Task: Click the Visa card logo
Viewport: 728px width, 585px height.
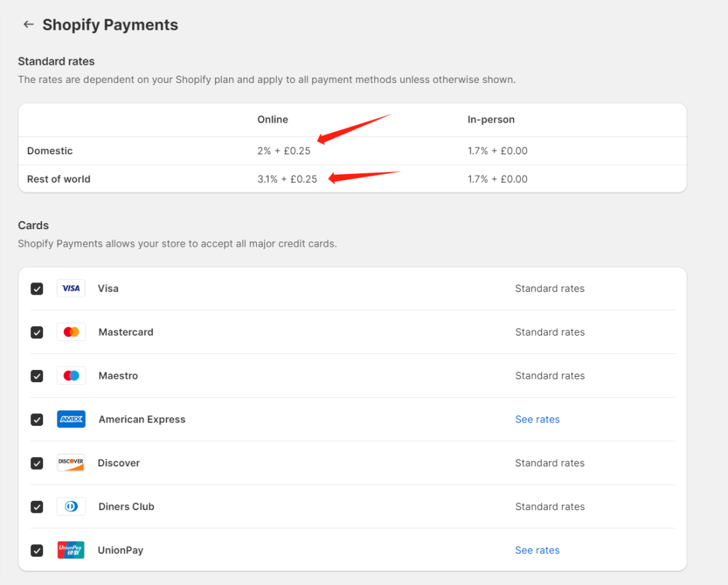Action: tap(71, 288)
